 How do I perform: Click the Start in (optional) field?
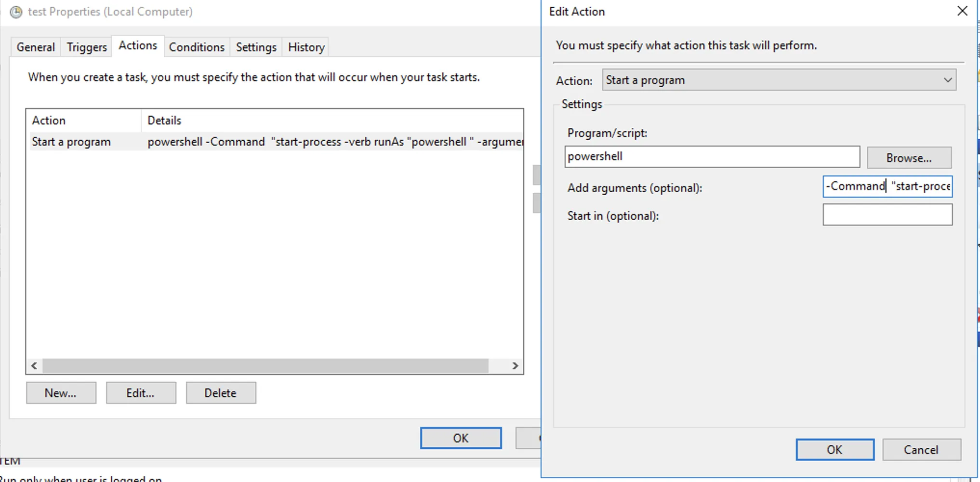(887, 214)
